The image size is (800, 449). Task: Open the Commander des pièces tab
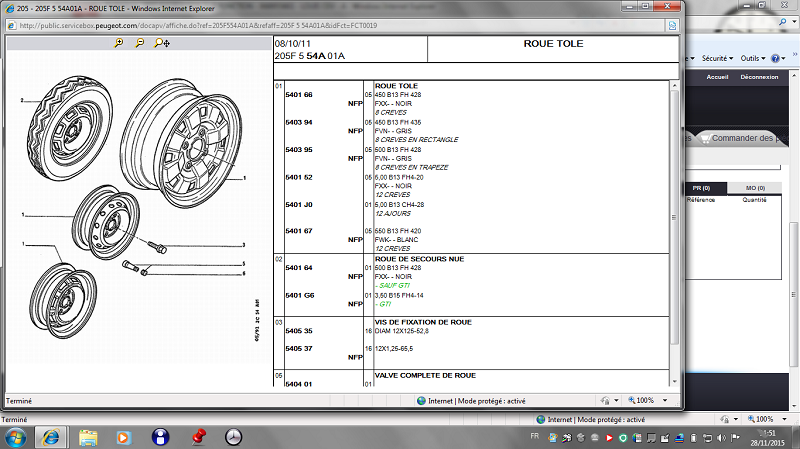point(742,138)
